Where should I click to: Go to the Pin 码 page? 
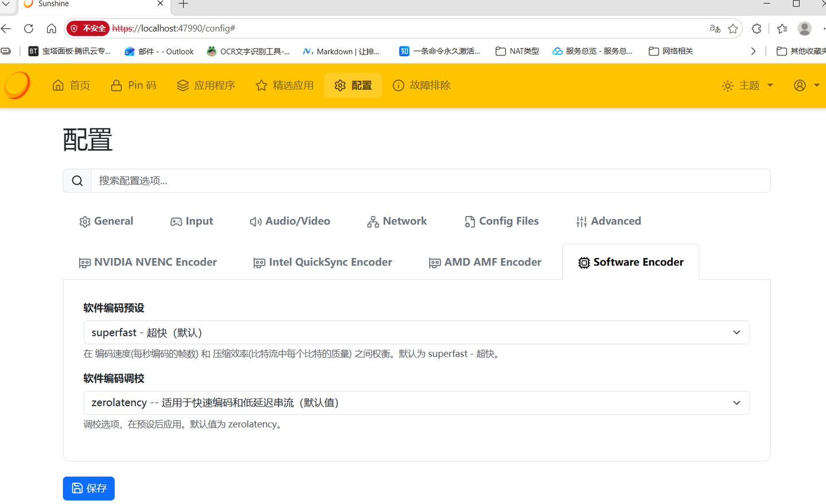point(134,85)
